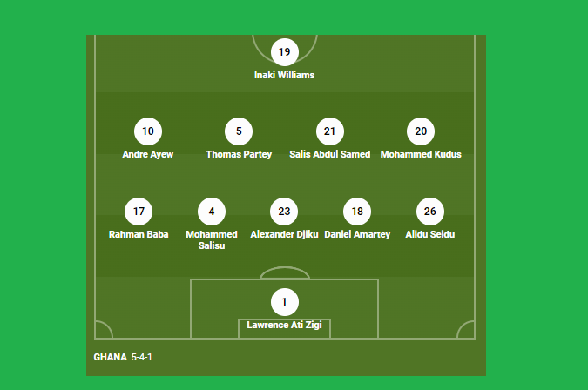Click the number 19 player circle
The width and height of the screenshot is (588, 390).
coord(285,52)
